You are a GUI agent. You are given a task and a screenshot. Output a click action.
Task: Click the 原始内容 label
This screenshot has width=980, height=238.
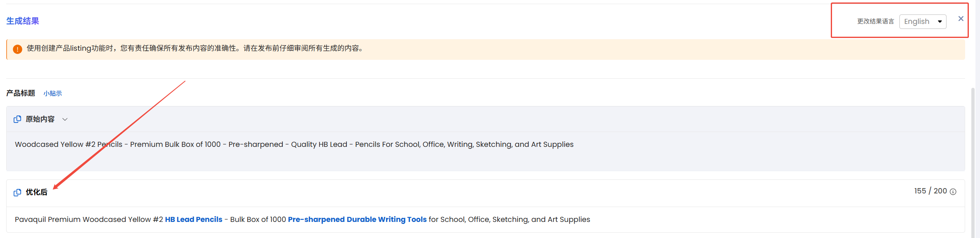(40, 119)
